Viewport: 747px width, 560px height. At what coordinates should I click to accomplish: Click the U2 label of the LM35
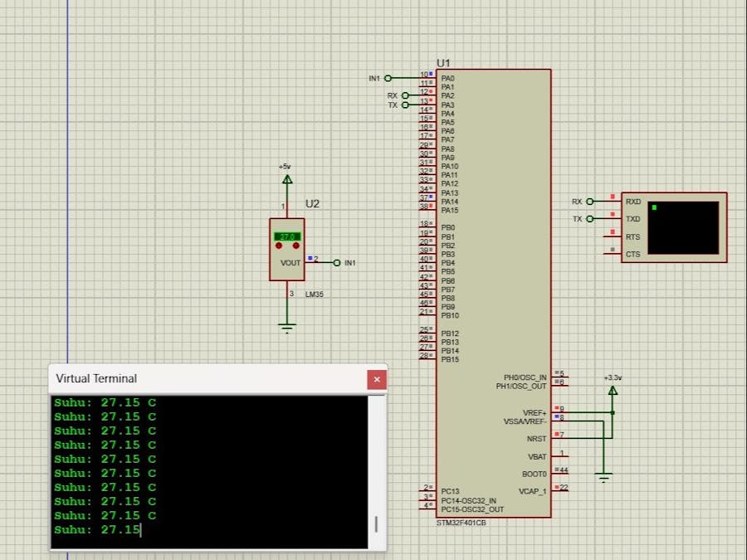pos(312,204)
